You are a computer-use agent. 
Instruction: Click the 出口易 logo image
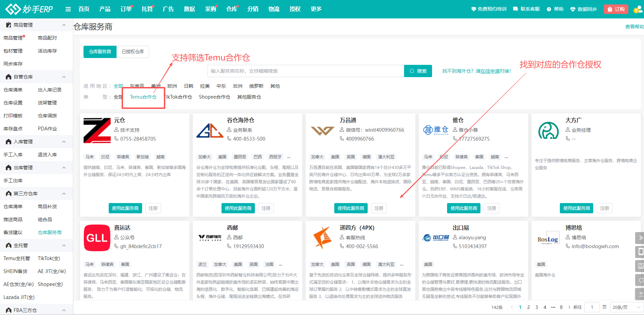pos(436,238)
